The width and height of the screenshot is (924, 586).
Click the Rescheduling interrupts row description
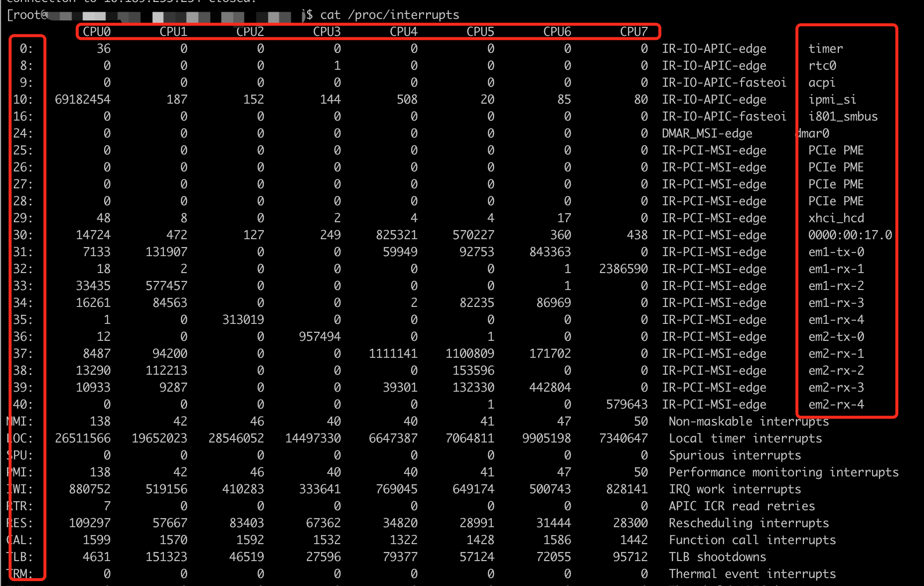(749, 523)
